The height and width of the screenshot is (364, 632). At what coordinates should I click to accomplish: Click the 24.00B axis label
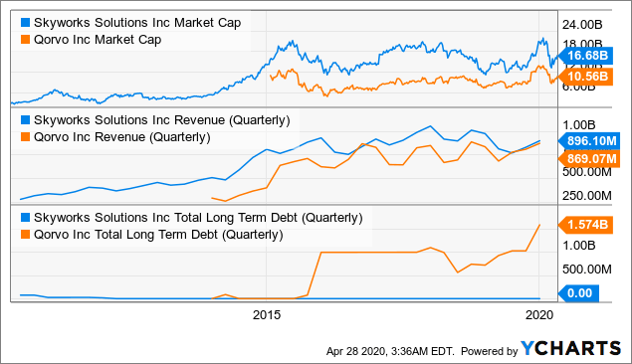pyautogui.click(x=582, y=25)
